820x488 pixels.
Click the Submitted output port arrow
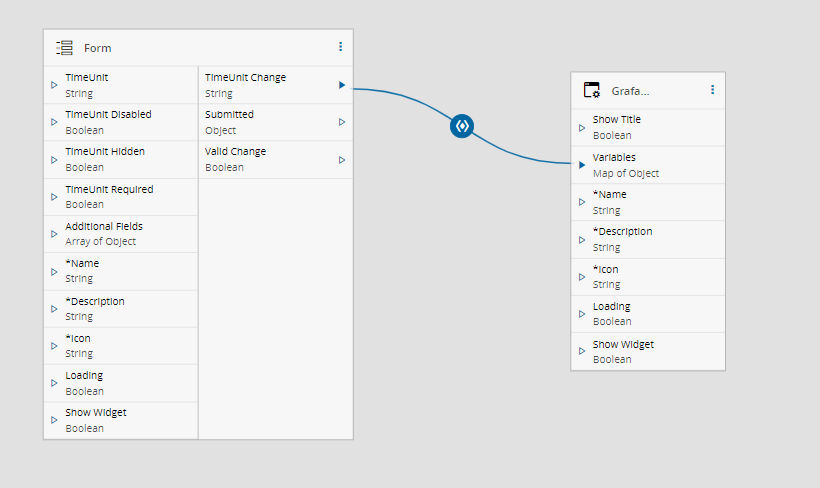pyautogui.click(x=342, y=122)
